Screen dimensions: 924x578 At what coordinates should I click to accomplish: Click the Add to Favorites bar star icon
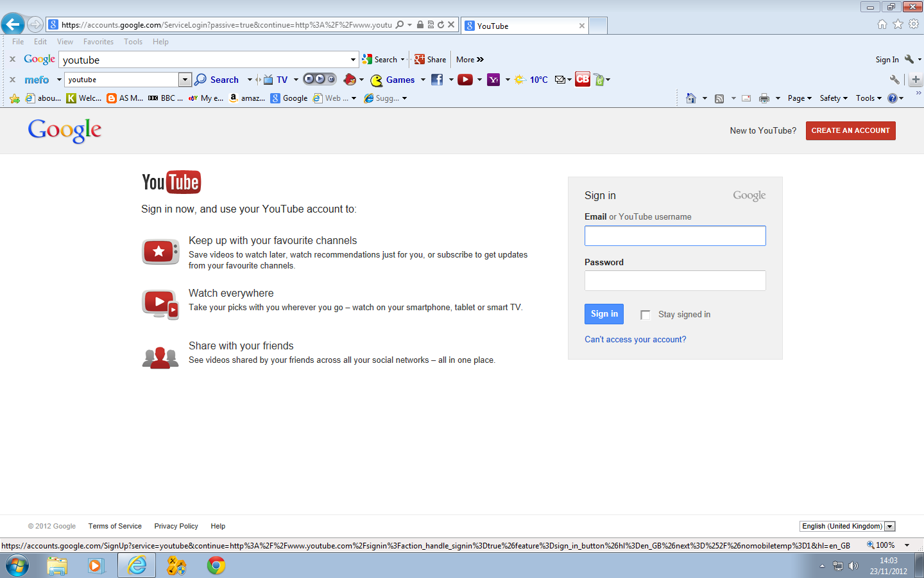[x=15, y=98]
